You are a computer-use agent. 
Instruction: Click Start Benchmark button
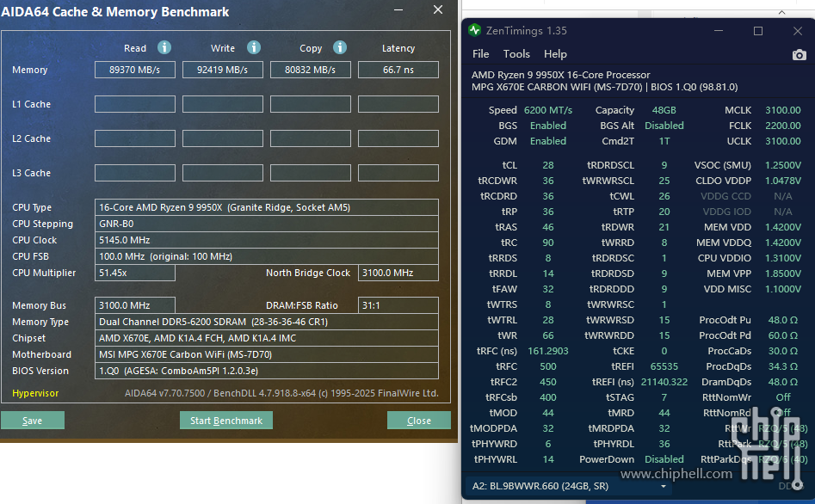point(226,421)
